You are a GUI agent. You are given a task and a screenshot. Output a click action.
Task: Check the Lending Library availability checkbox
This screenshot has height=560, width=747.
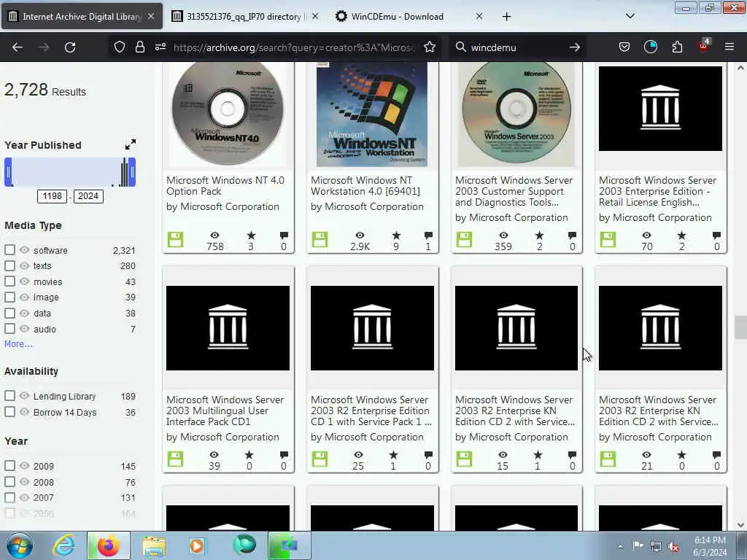coord(9,396)
